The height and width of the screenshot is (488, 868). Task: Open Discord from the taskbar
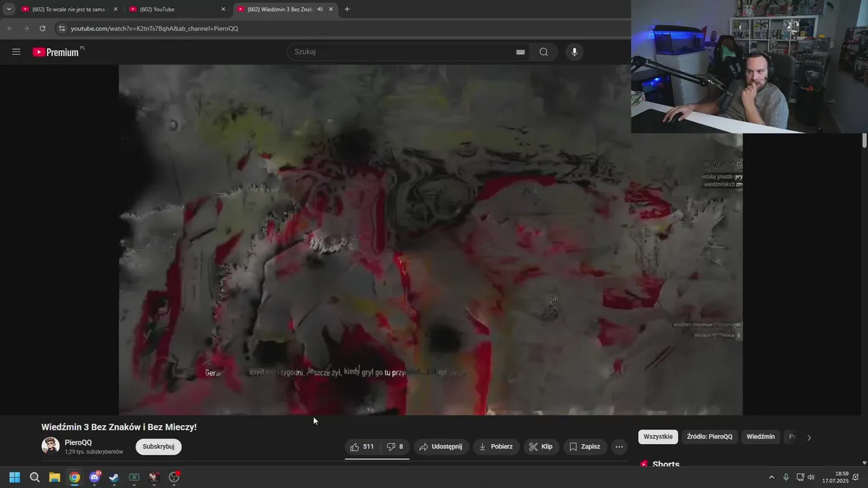(x=94, y=477)
